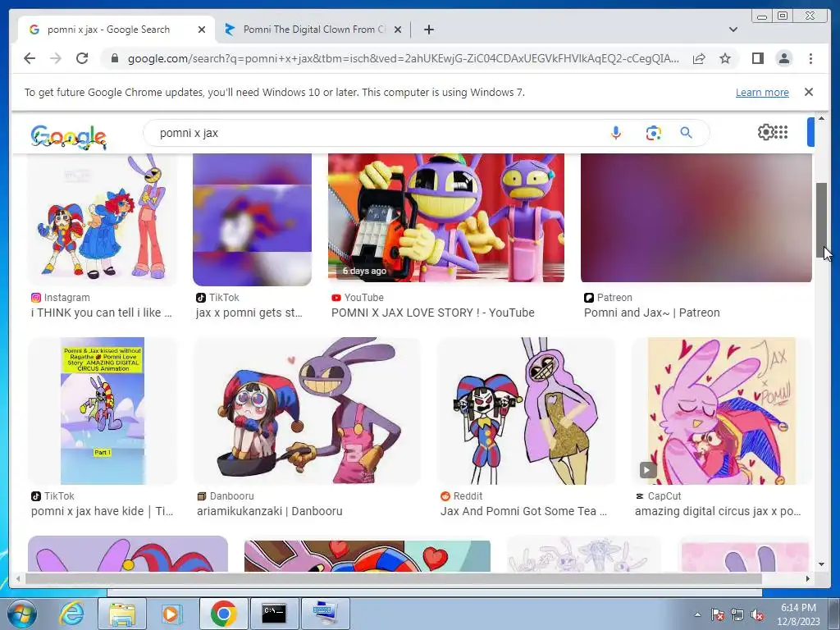The width and height of the screenshot is (840, 630).
Task: Open the Chrome profile avatar
Action: (x=783, y=58)
